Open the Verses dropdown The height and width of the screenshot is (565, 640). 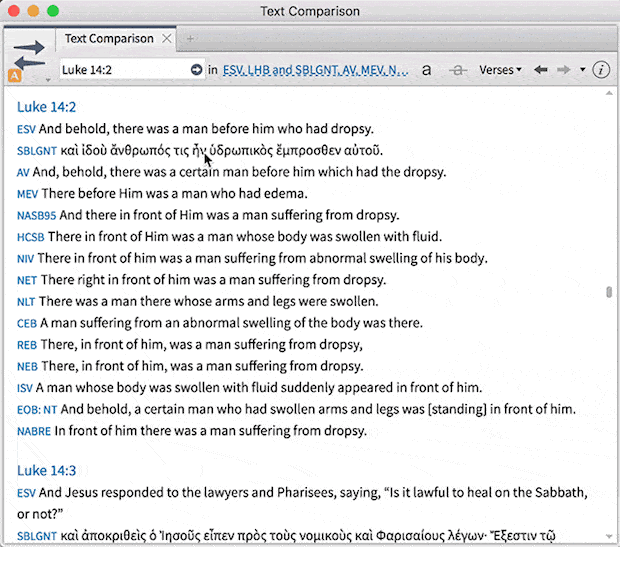(x=500, y=70)
